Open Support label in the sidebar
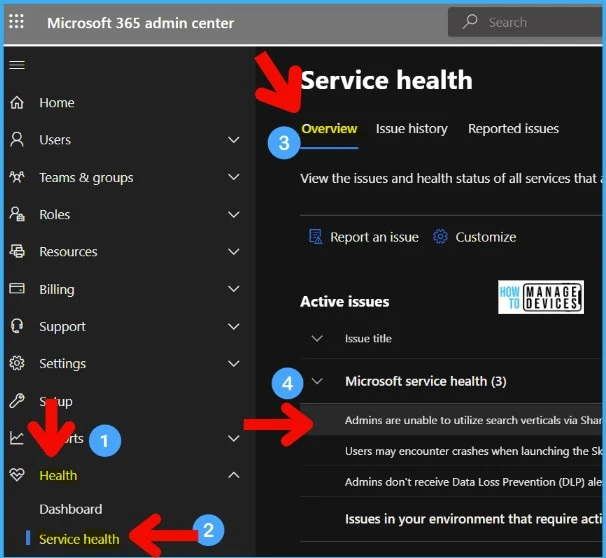Screen dimensions: 606x558 pos(62,327)
